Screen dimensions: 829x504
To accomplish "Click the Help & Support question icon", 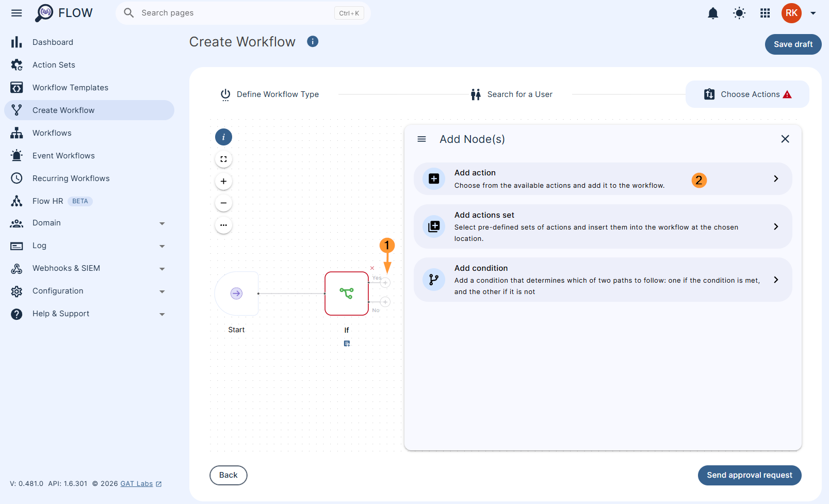I will pos(17,314).
